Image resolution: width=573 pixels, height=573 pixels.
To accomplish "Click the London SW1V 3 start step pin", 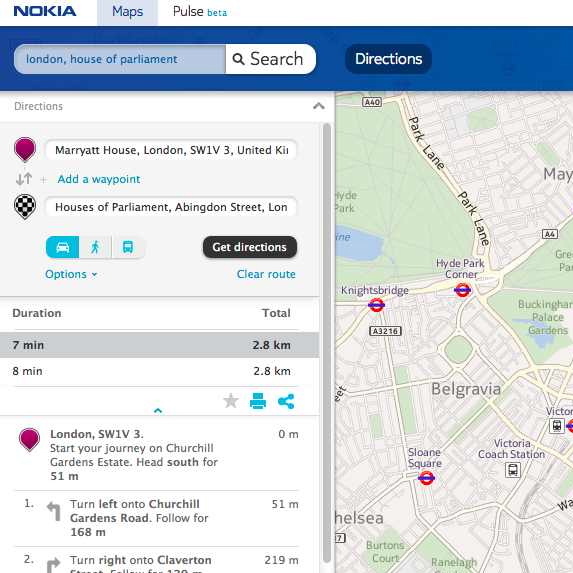I will pos(29,439).
